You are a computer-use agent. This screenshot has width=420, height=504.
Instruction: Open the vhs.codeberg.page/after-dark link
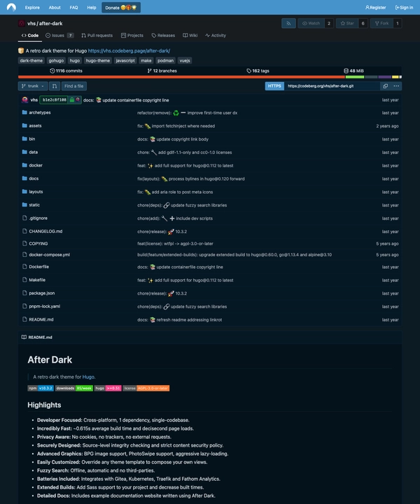[x=129, y=51]
